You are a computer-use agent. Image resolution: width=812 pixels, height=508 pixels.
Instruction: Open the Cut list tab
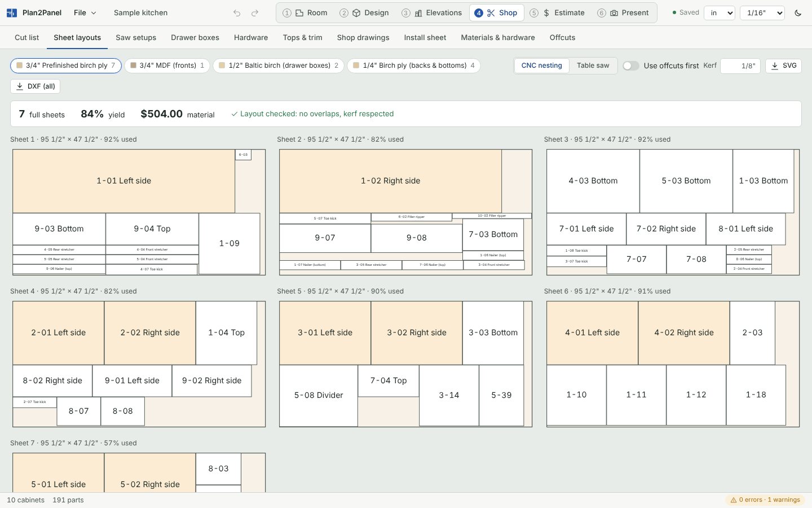coord(27,38)
